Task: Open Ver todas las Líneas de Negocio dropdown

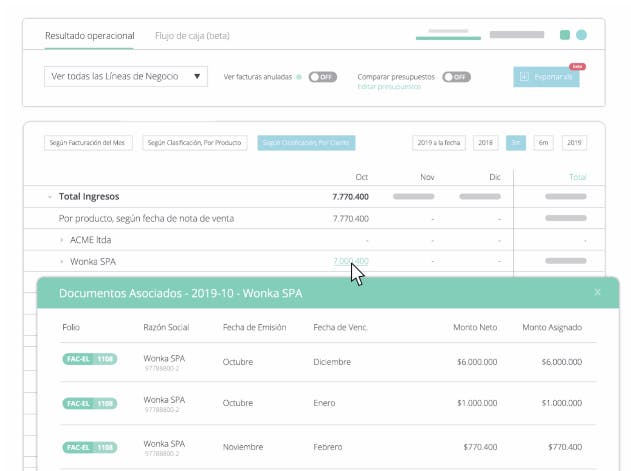Action: click(x=126, y=76)
